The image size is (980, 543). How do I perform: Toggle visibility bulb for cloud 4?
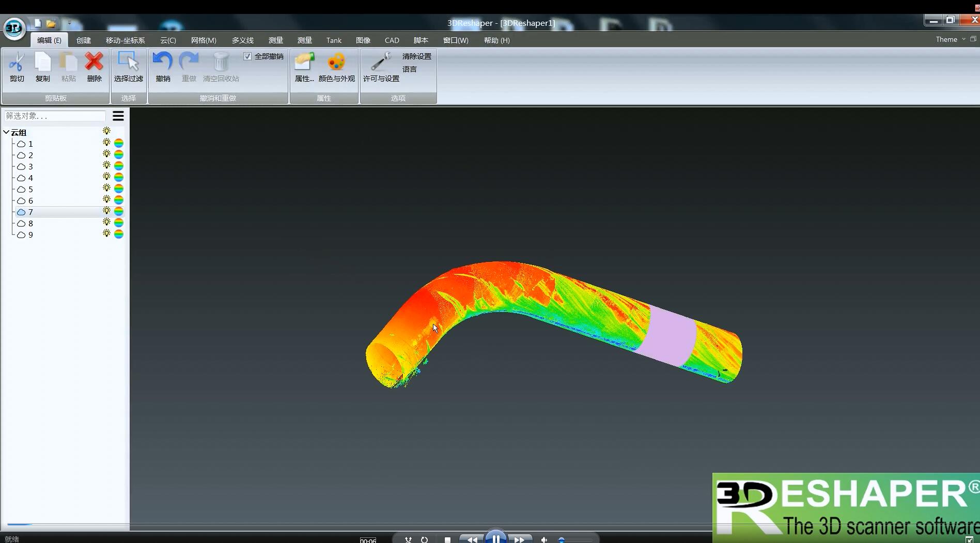pos(106,177)
